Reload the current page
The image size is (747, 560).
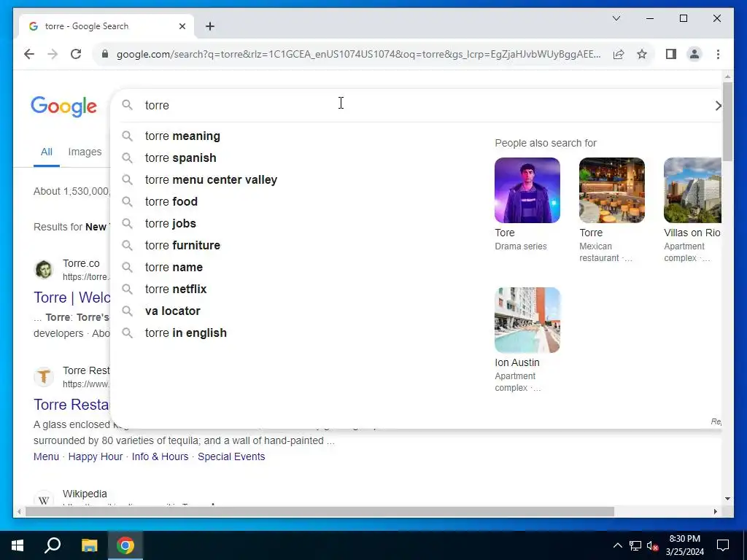(x=76, y=54)
